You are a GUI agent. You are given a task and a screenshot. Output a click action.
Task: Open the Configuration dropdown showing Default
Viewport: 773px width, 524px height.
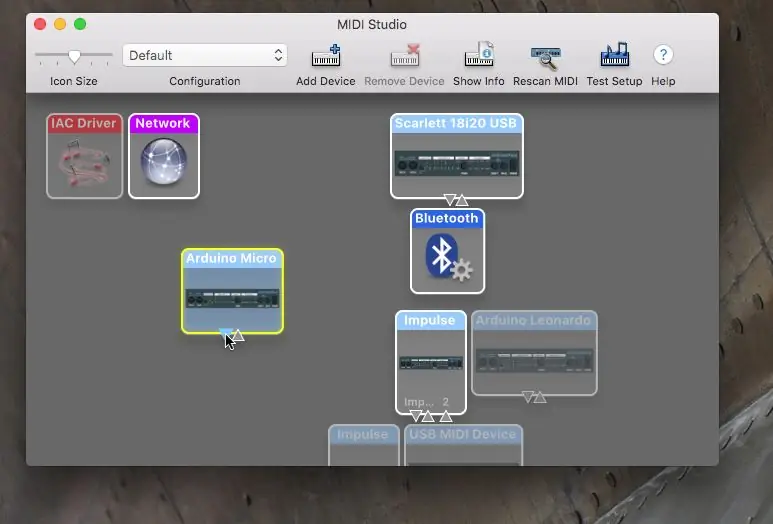[205, 55]
